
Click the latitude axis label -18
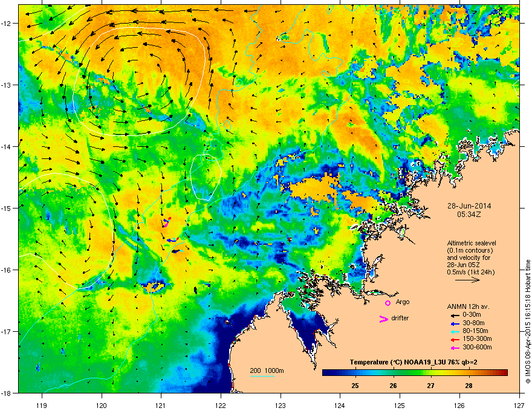(7, 393)
